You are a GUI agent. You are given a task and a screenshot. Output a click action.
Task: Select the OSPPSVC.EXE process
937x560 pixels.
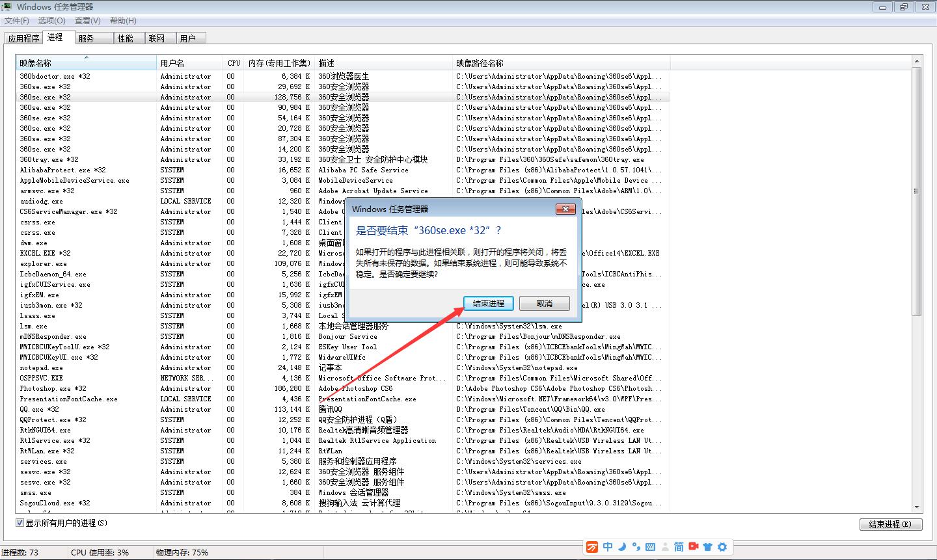(343, 378)
